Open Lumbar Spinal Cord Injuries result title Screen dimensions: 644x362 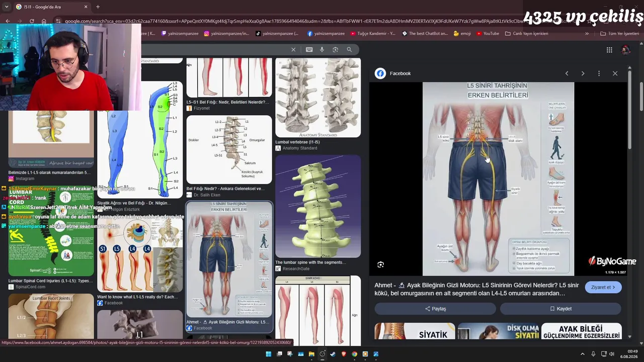50,281
